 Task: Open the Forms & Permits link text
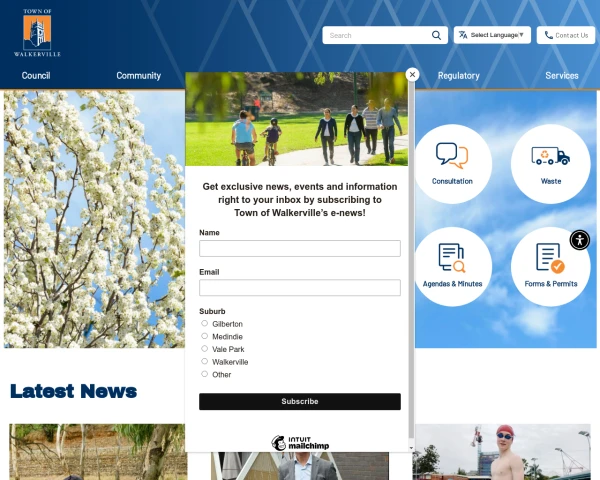(551, 284)
